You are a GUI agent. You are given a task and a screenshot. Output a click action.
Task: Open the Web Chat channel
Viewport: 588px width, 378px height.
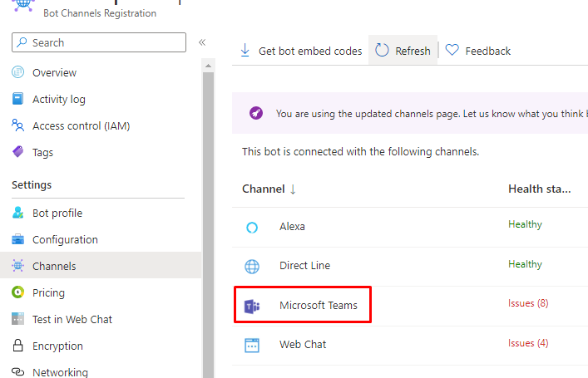(303, 344)
